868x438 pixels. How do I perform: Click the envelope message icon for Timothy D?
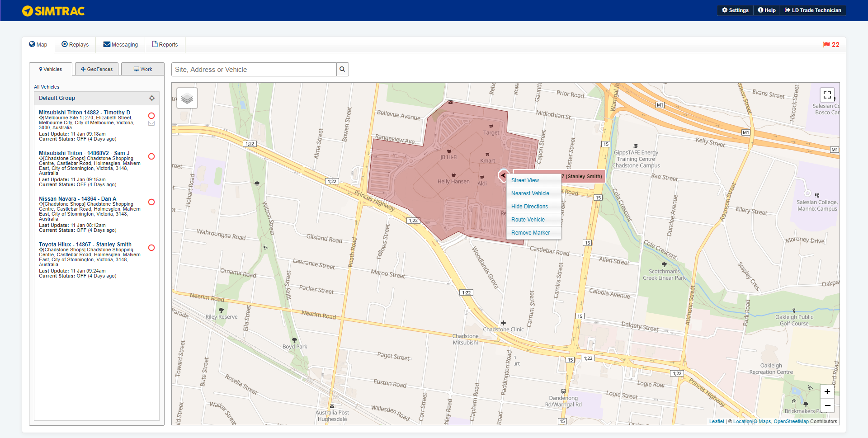point(151,123)
